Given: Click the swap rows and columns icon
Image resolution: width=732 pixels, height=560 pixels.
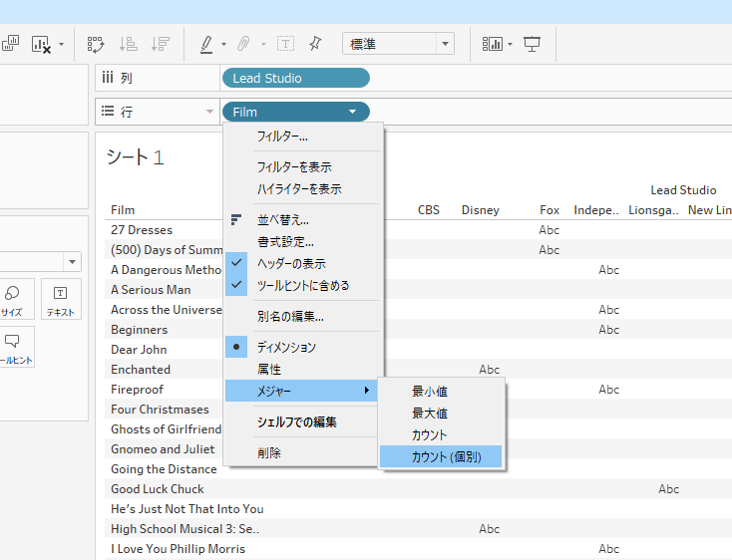Looking at the screenshot, I should coord(96,44).
